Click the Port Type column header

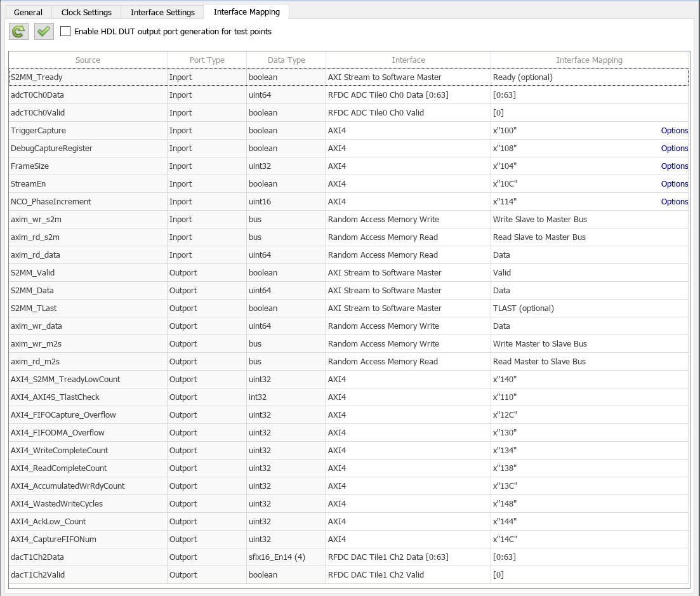[x=207, y=60]
